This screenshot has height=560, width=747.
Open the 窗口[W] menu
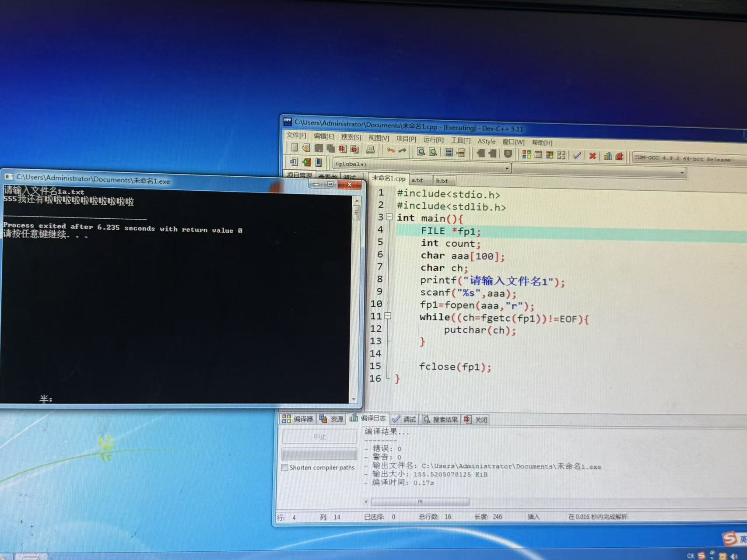click(513, 142)
